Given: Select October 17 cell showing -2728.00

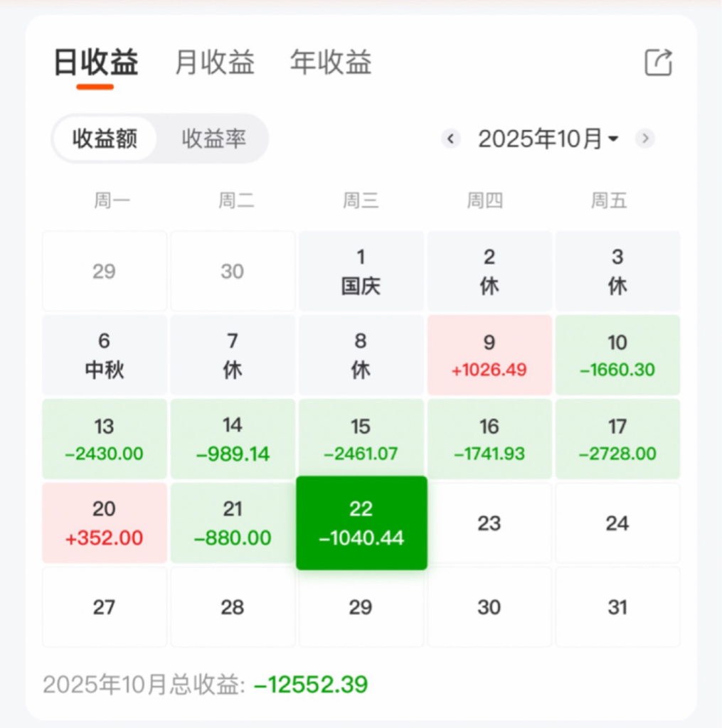Looking at the screenshot, I should click(617, 439).
